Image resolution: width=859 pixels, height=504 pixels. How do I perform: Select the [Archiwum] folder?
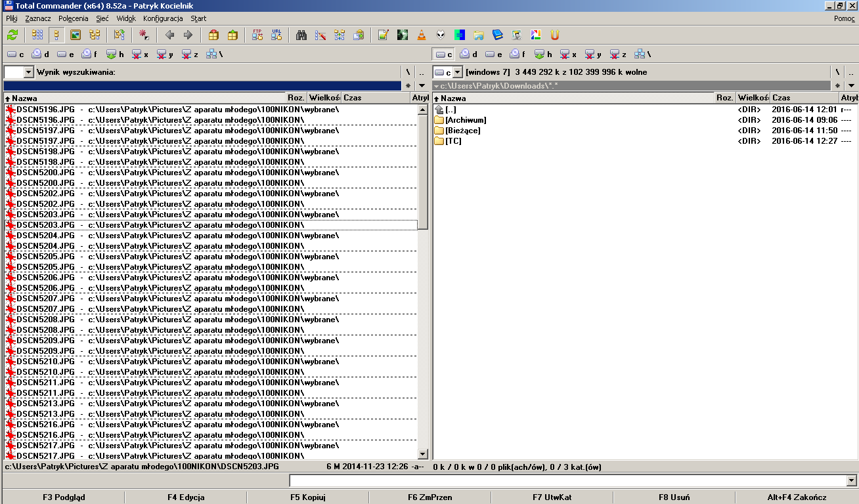(x=465, y=120)
